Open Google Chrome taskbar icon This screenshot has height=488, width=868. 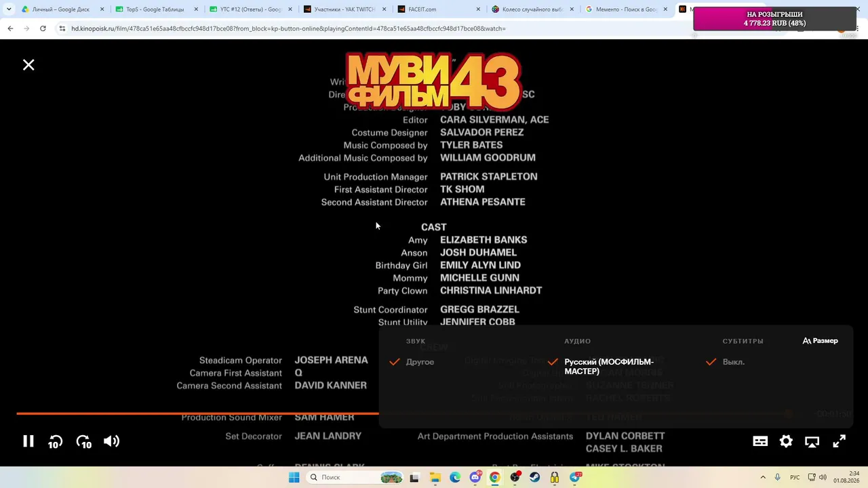pos(494,478)
